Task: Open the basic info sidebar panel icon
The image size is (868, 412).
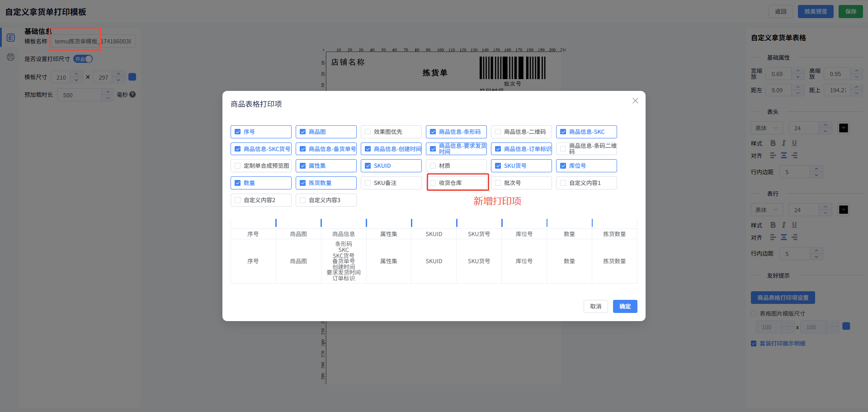Action: (11, 38)
